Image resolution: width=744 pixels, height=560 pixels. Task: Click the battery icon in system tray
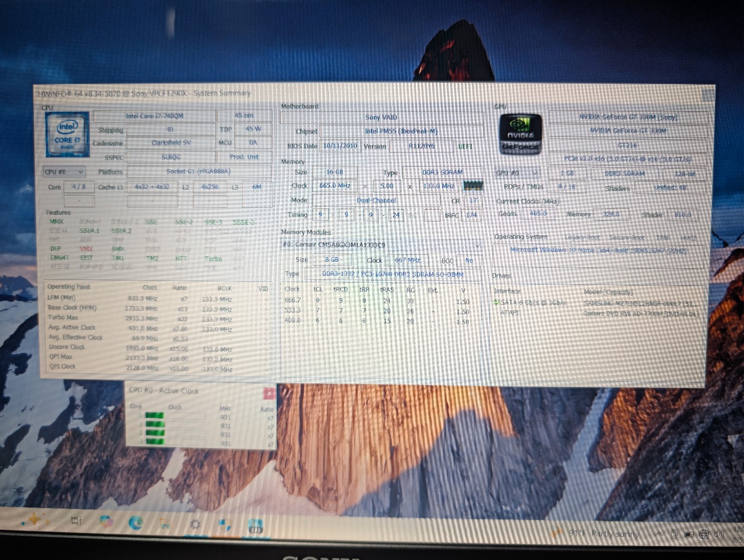click(689, 534)
